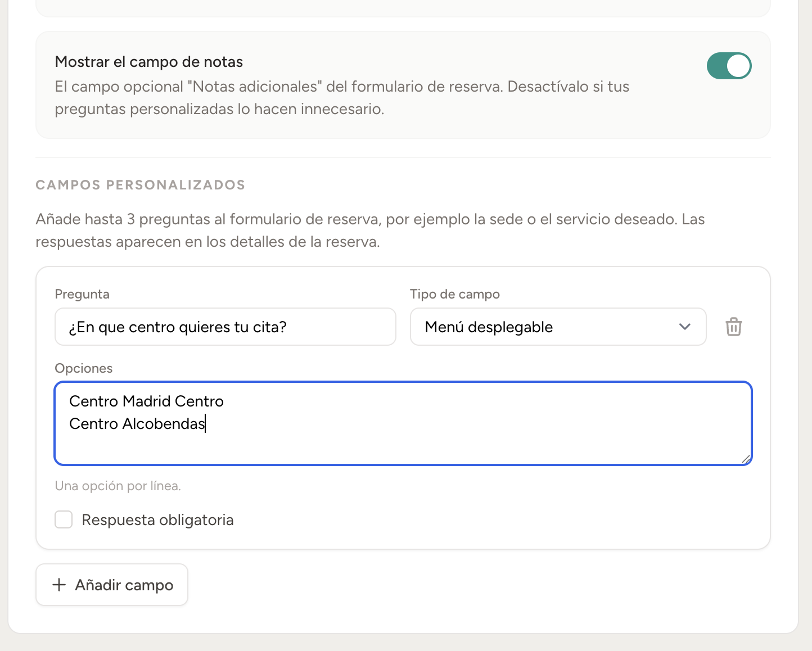Image resolution: width=812 pixels, height=651 pixels.
Task: Toggle off Mostrar el campo de notas switch
Action: [729, 66]
